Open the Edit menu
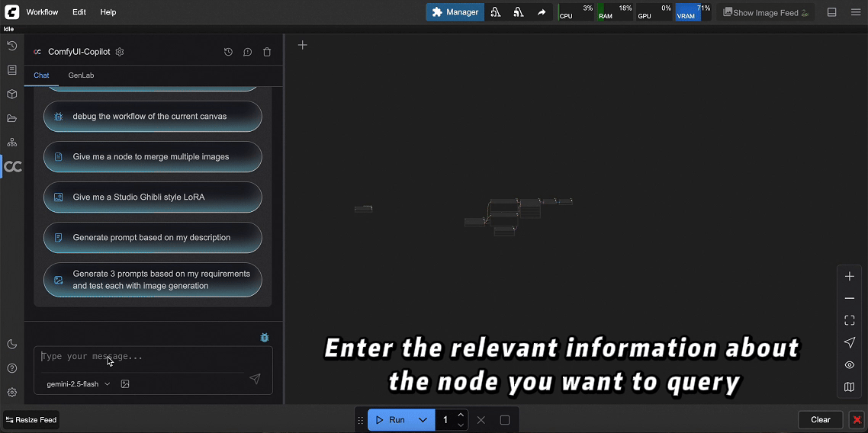The height and width of the screenshot is (433, 868). [79, 12]
